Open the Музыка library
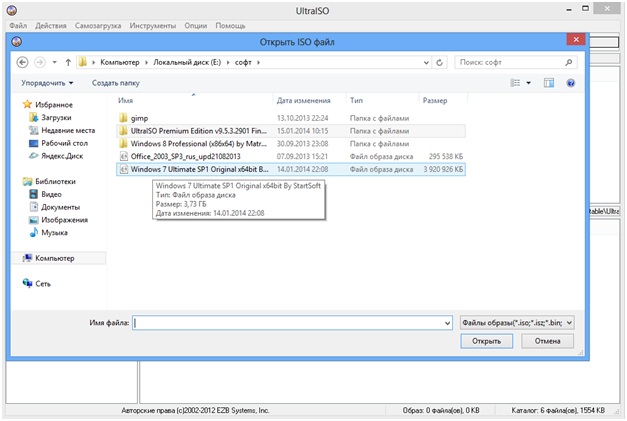Image resolution: width=627 pixels, height=421 pixels. click(x=48, y=233)
